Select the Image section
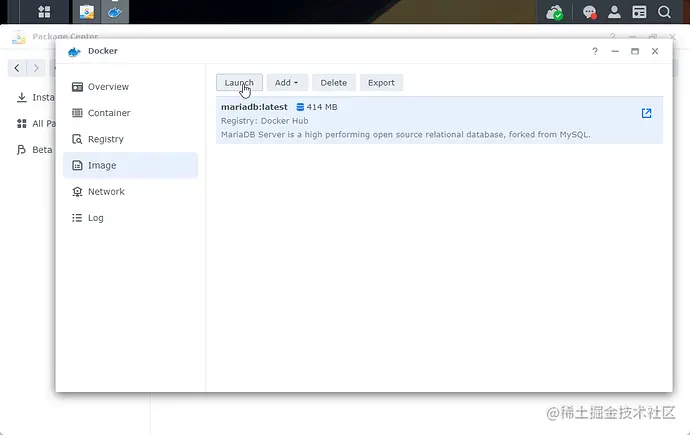 (x=130, y=165)
